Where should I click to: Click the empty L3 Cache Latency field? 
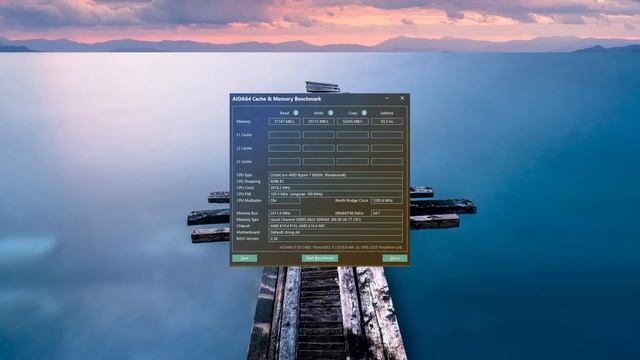coord(387,162)
